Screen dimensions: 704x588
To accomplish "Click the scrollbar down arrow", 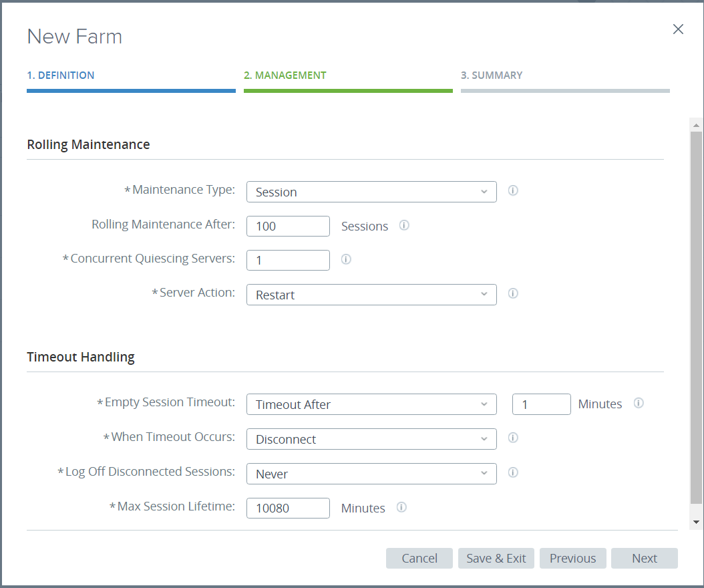I will point(696,522).
